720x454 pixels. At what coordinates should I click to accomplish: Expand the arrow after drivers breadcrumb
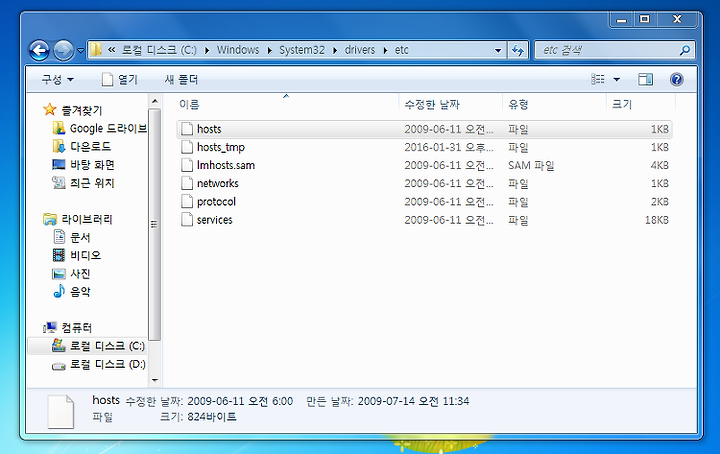pyautogui.click(x=385, y=50)
